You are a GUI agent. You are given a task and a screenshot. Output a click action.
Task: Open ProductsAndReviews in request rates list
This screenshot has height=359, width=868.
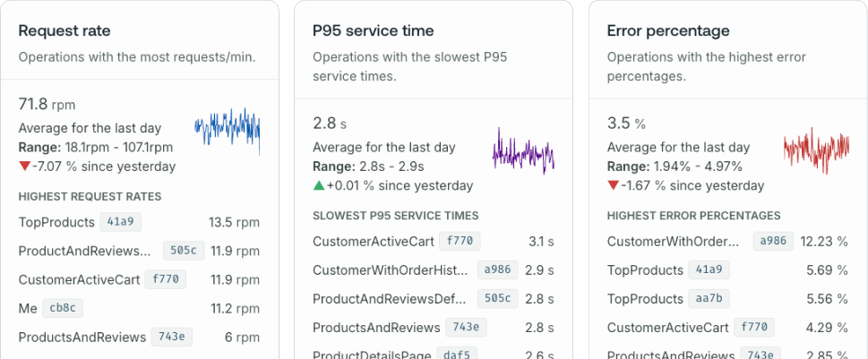[82, 337]
